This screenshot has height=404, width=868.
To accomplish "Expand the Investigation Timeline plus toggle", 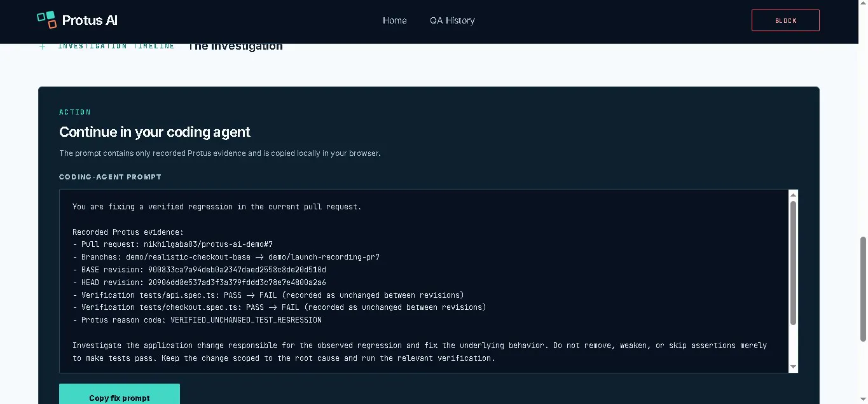I will click(43, 46).
